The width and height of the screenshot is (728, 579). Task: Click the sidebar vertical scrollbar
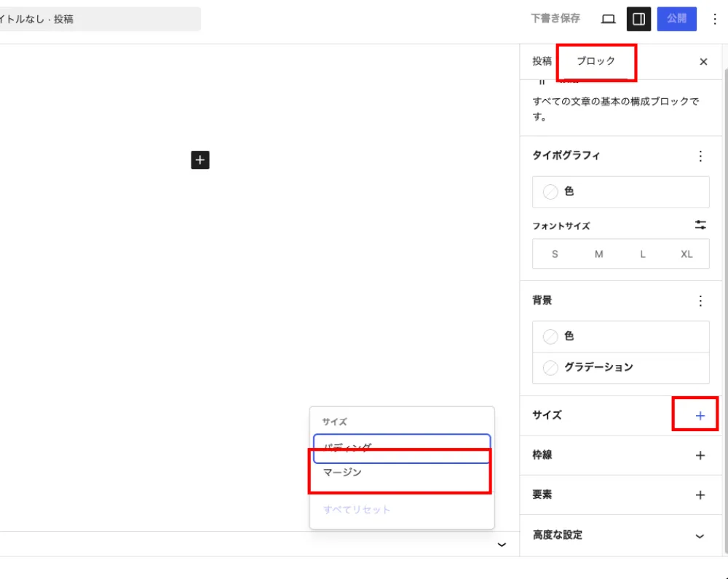[725, 311]
